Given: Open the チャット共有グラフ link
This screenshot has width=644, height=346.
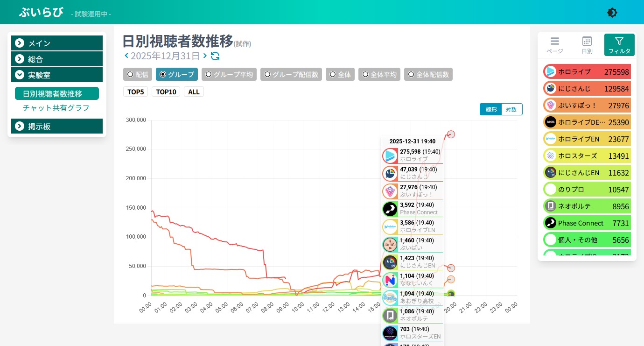Looking at the screenshot, I should tap(56, 108).
